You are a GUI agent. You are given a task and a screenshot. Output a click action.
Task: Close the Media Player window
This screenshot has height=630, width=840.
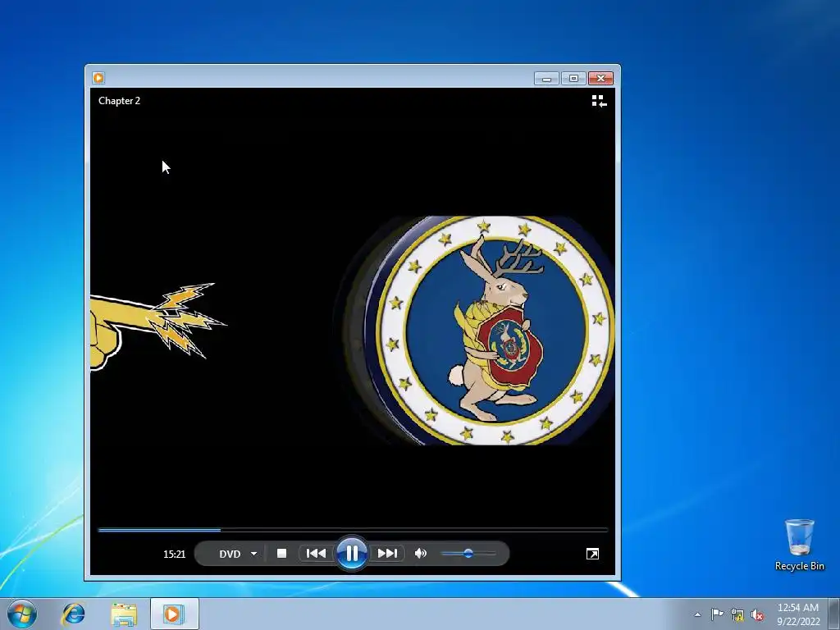[x=600, y=79]
